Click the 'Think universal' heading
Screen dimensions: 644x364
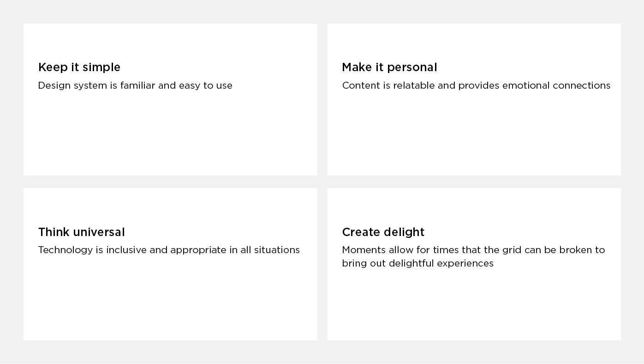point(82,232)
